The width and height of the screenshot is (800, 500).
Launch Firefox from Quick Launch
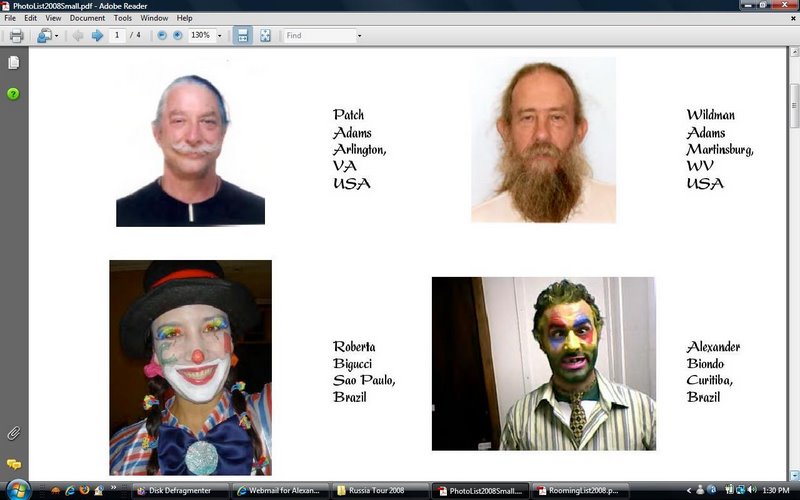pyautogui.click(x=84, y=491)
